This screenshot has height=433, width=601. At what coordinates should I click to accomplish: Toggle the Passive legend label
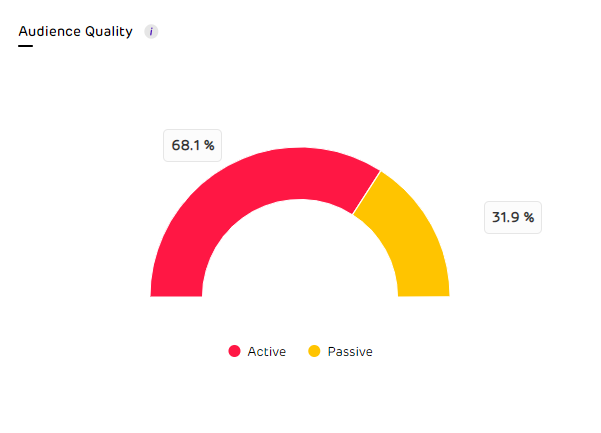pos(350,352)
